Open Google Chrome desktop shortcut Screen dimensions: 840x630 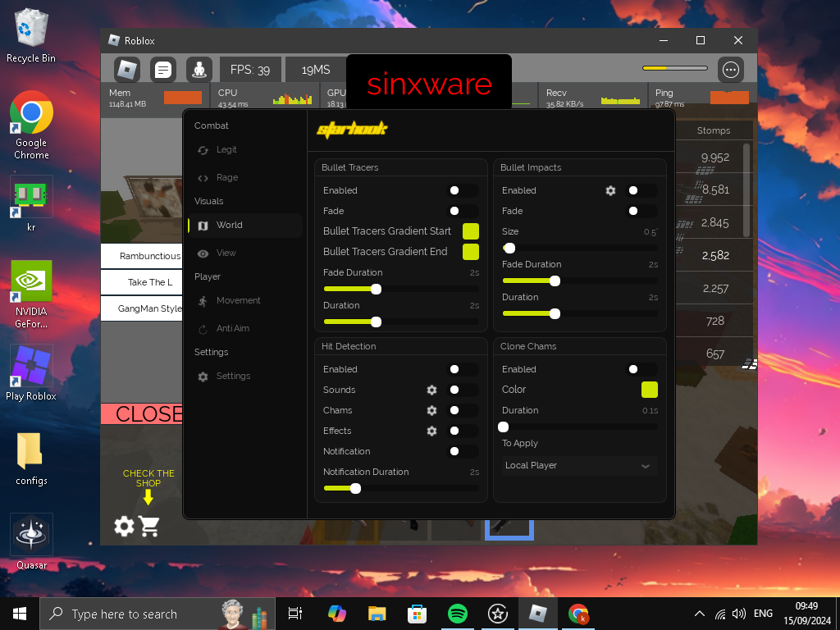click(x=31, y=126)
